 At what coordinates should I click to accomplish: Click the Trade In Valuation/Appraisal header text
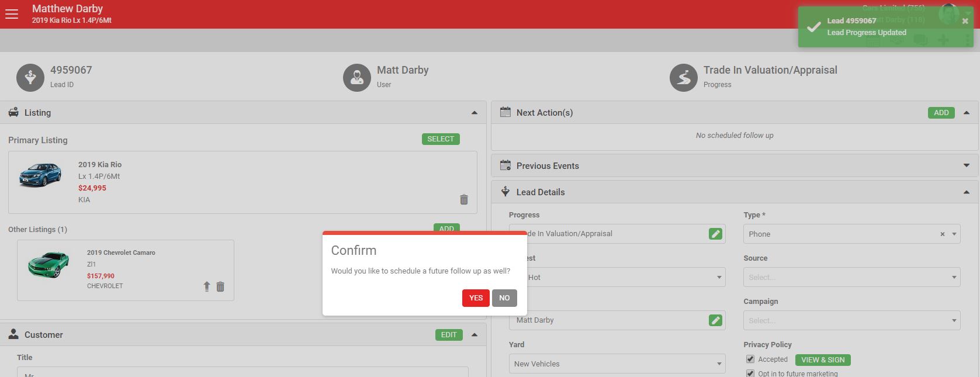click(770, 70)
